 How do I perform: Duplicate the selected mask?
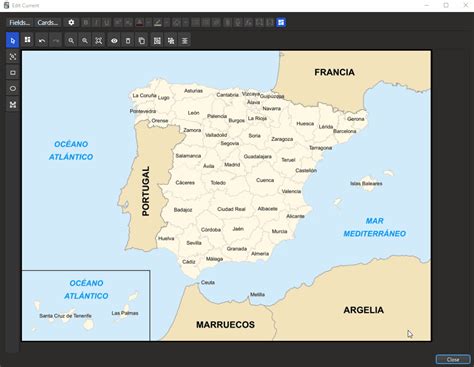142,41
